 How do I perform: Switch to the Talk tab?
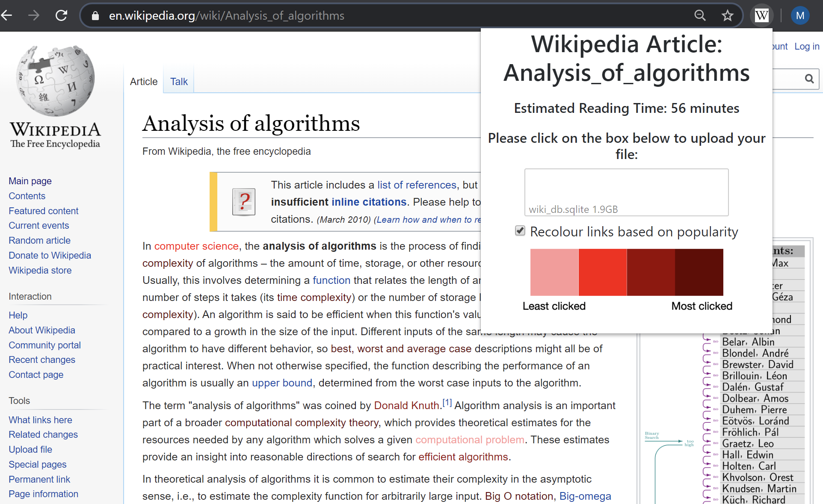178,81
